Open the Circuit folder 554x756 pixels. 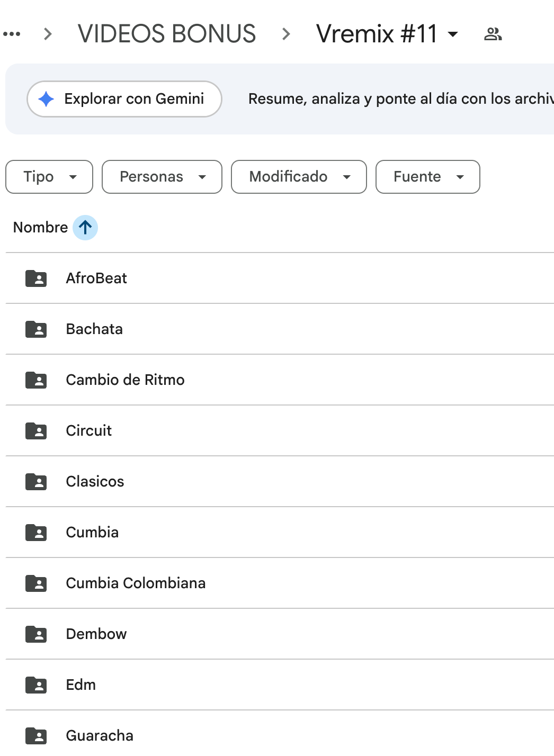coord(88,430)
